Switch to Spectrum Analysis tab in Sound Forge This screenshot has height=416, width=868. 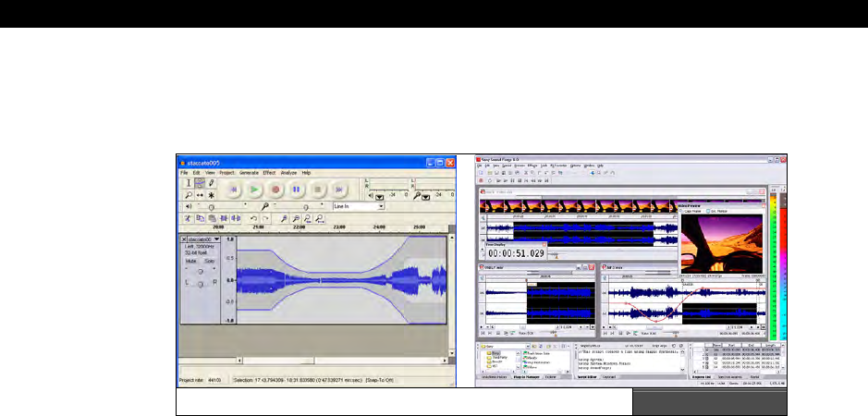tap(730, 377)
